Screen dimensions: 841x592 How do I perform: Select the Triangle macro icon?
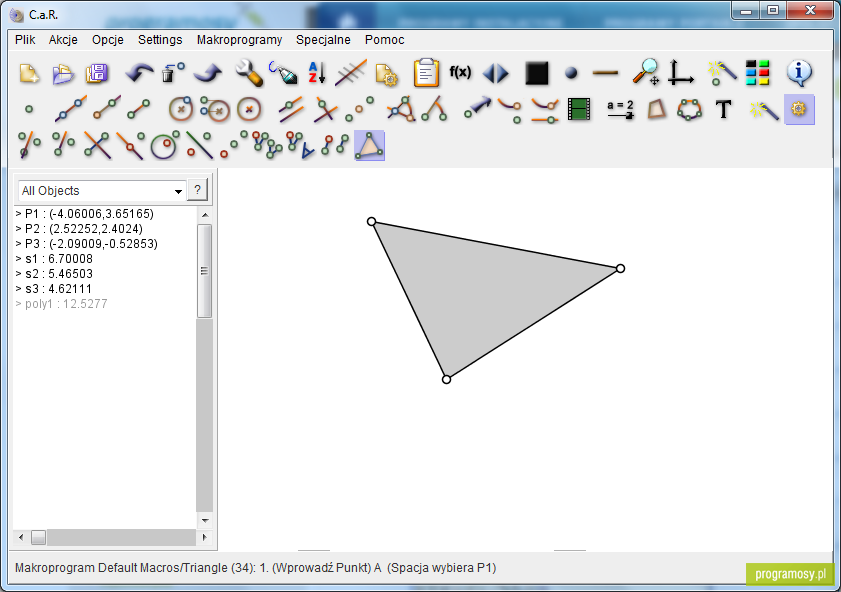370,145
